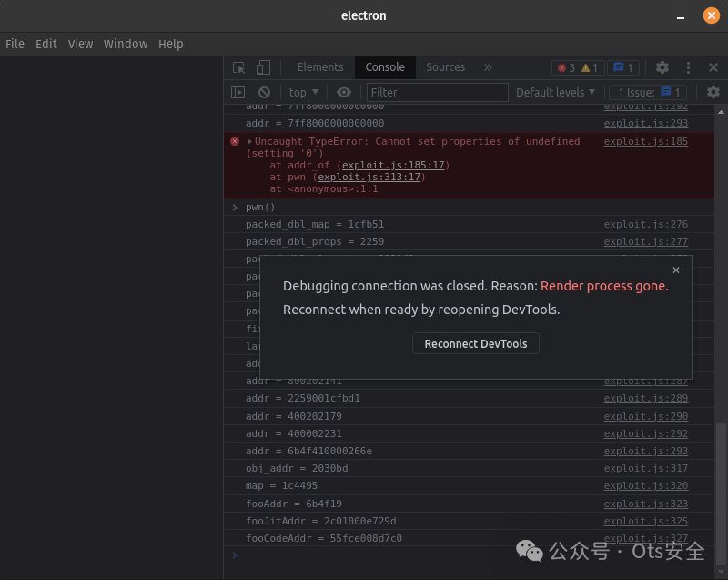This screenshot has height=580, width=728.
Task: Click the 1 Issue button in console toolbar
Action: (649, 92)
